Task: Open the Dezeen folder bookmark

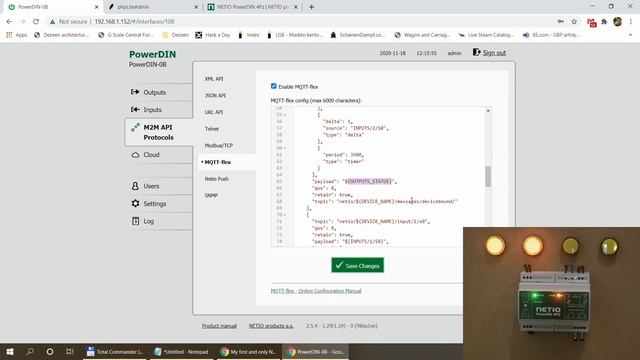Action: pos(176,35)
